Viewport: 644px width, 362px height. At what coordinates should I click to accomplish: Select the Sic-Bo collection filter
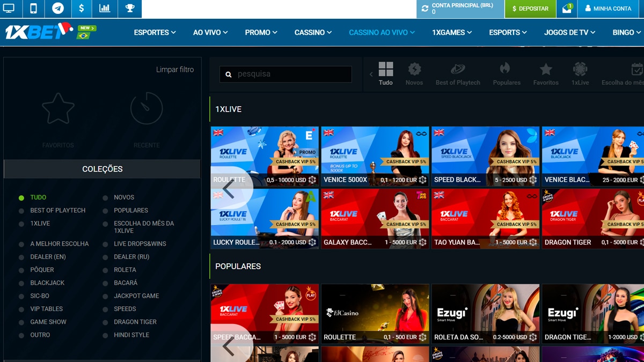(x=40, y=295)
